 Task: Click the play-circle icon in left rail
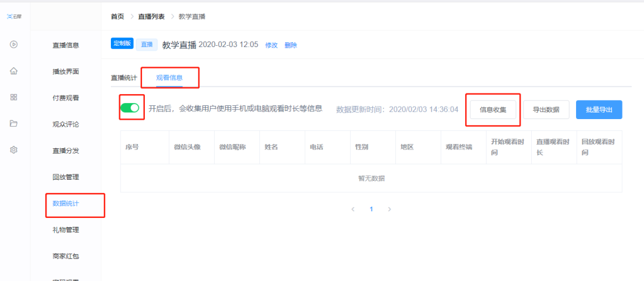point(14,44)
